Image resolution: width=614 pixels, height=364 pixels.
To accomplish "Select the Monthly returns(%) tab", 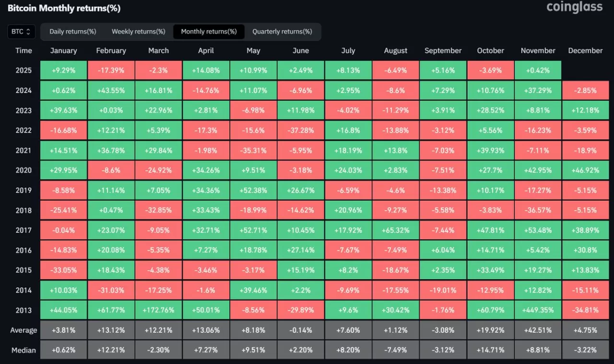I will pos(209,31).
